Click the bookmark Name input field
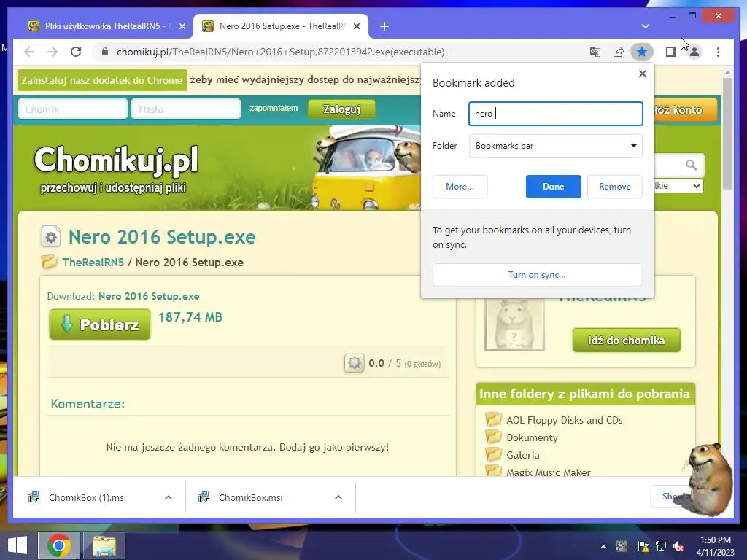The height and width of the screenshot is (560, 747). (x=555, y=114)
